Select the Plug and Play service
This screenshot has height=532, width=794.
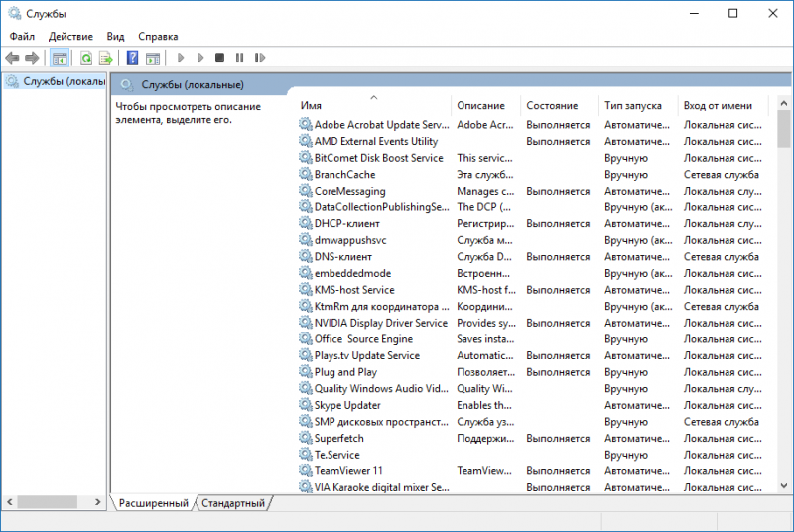(x=532, y=372)
